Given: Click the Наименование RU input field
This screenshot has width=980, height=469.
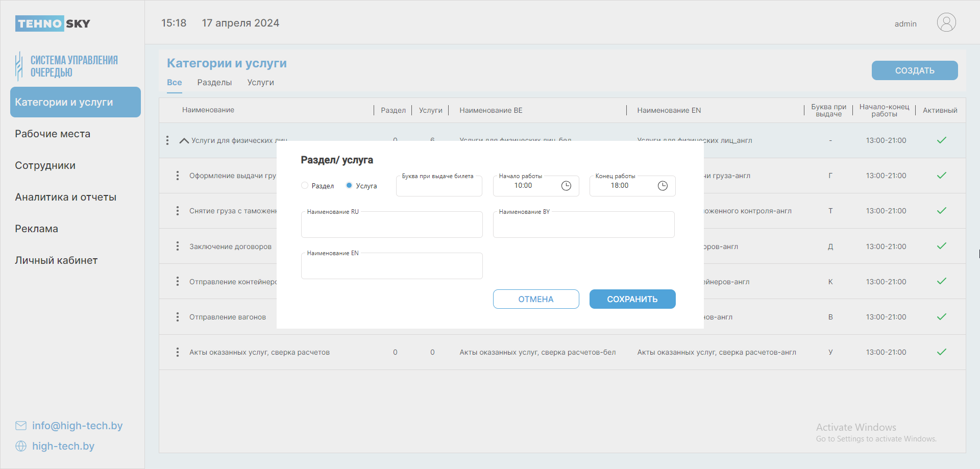Looking at the screenshot, I should tap(391, 226).
